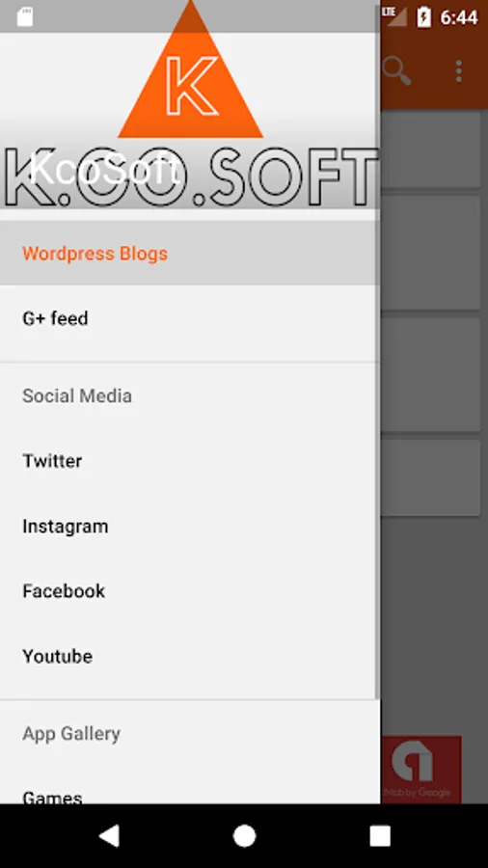Tap the Android back button
Screen dimensions: 488x868
click(109, 836)
